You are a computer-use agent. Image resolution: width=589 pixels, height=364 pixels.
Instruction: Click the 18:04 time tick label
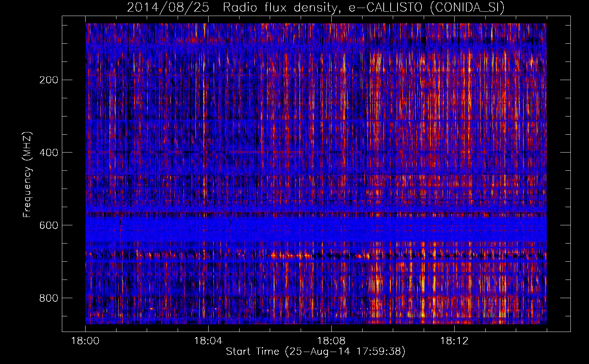[208, 341]
